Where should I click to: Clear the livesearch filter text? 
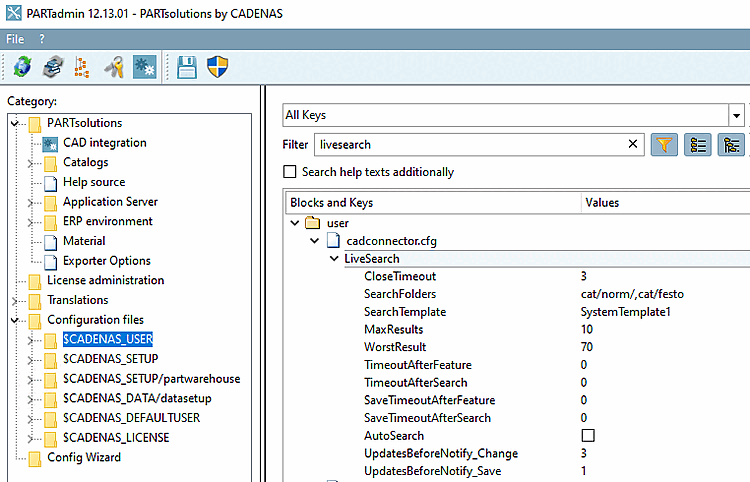tap(632, 144)
